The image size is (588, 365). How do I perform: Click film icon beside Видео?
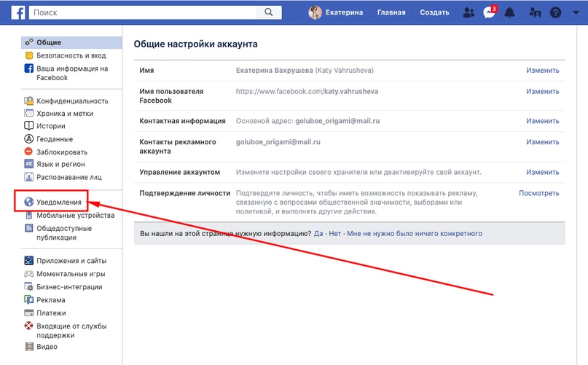[29, 346]
